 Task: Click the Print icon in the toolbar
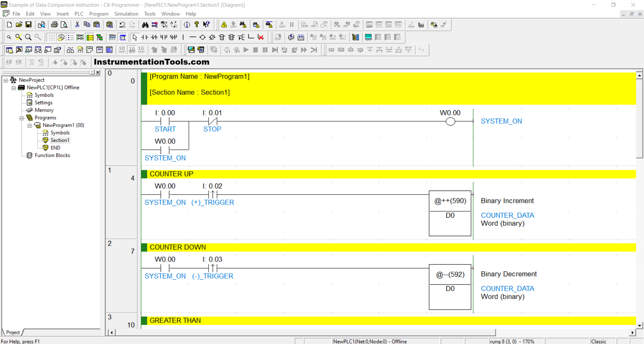pos(54,24)
